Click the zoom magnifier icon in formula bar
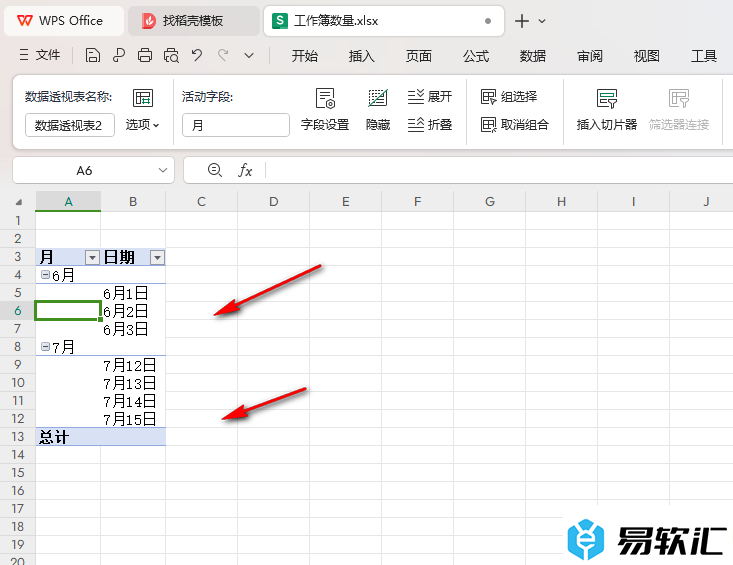 pyautogui.click(x=215, y=170)
